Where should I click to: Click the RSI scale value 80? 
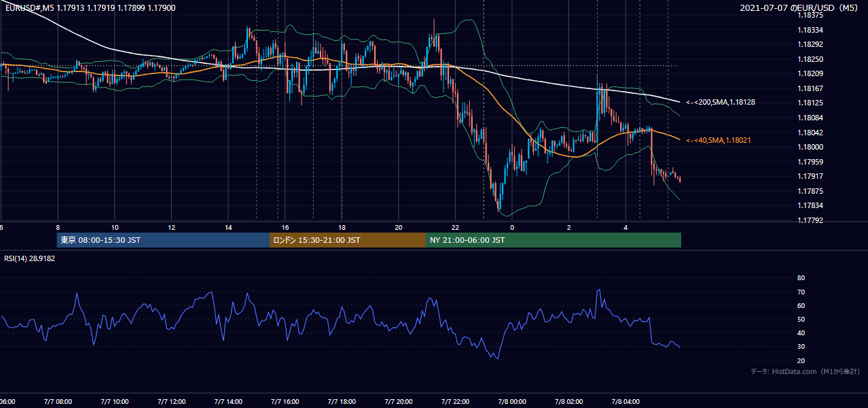coord(801,278)
